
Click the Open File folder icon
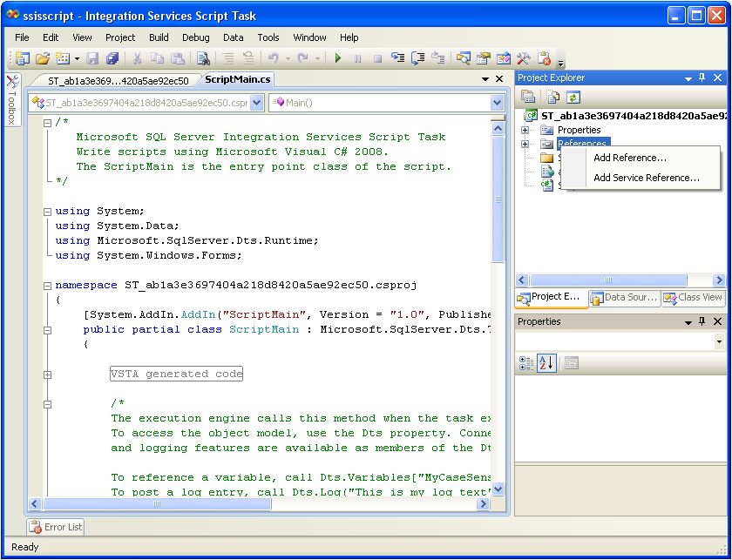point(43,58)
